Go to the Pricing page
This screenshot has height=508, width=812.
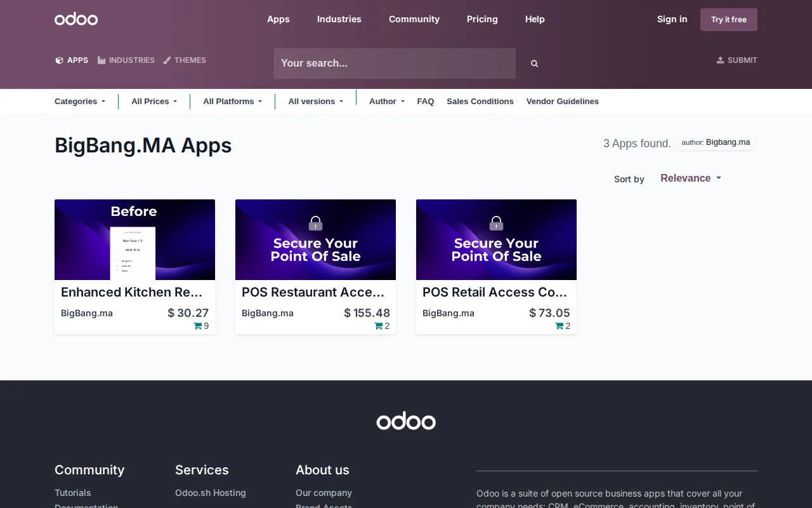[x=482, y=19]
